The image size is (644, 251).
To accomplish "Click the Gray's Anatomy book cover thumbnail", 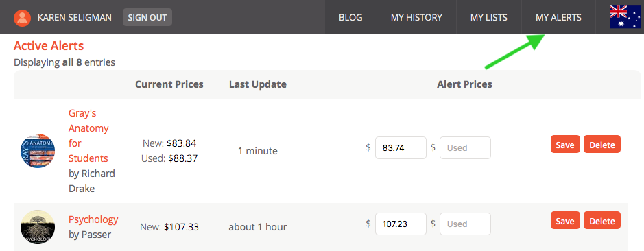I will pyautogui.click(x=38, y=150).
